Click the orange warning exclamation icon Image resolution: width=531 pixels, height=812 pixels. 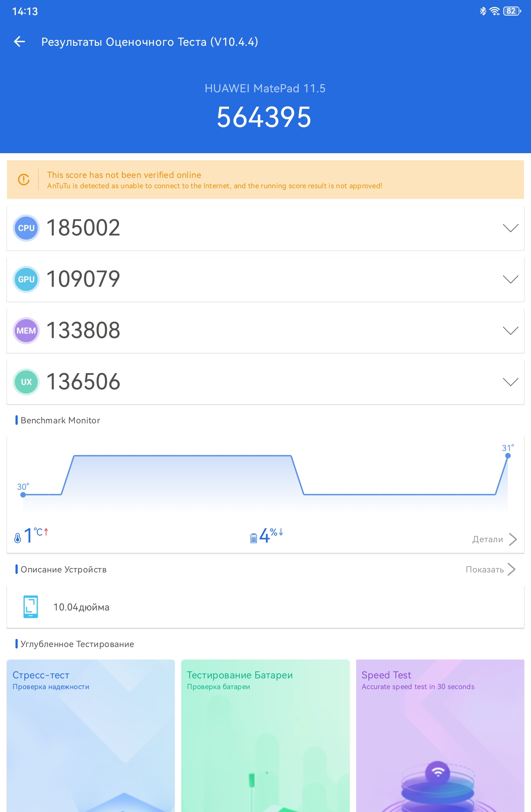[24, 180]
